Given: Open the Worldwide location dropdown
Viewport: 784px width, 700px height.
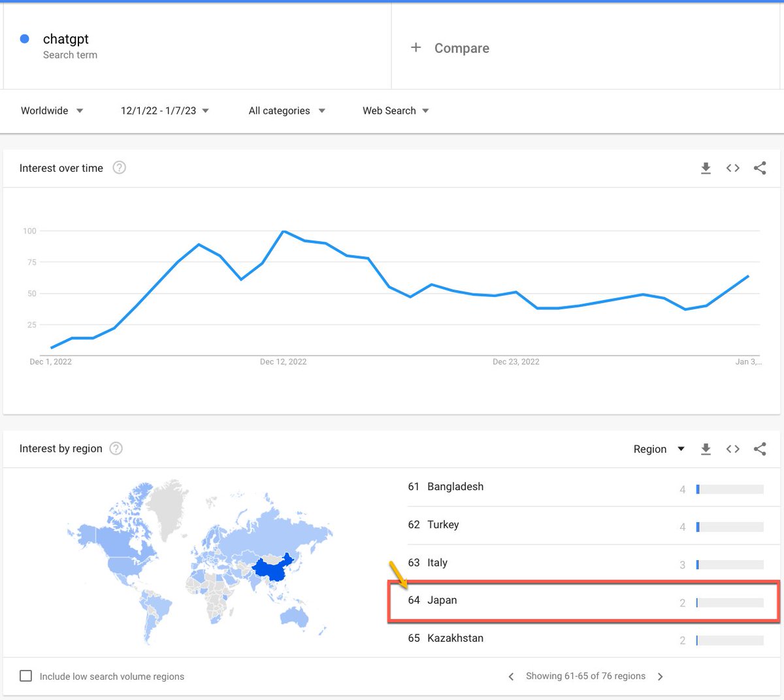Looking at the screenshot, I should click(52, 110).
